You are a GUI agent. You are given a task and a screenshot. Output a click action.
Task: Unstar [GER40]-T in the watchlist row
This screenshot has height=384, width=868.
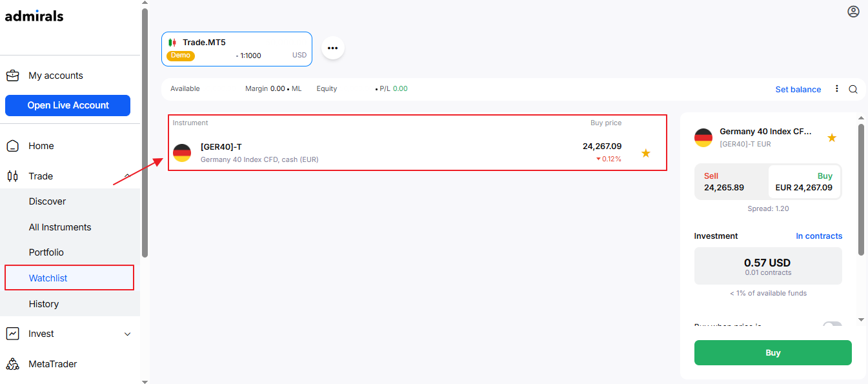(x=646, y=153)
